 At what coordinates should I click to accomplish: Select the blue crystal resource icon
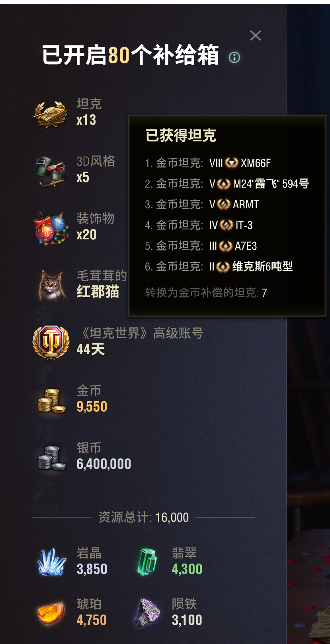(52, 562)
